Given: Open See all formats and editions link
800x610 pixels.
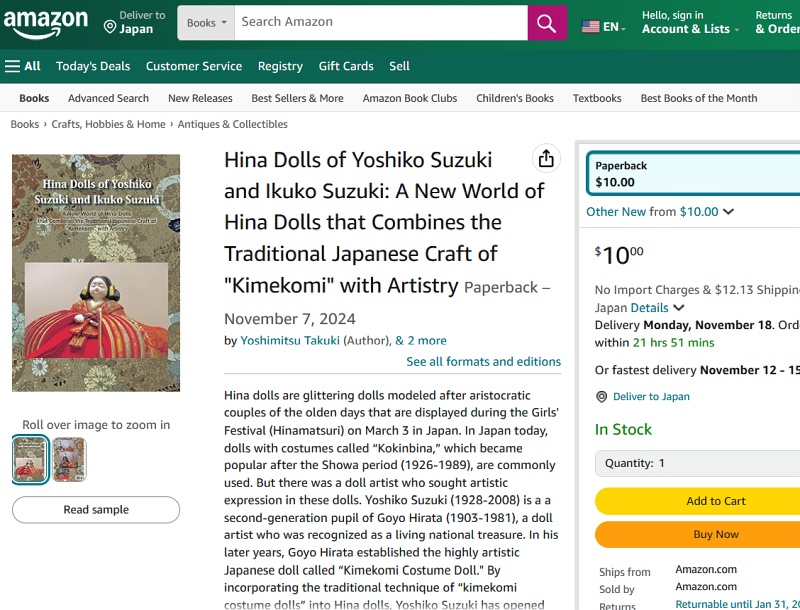Looking at the screenshot, I should (483, 362).
